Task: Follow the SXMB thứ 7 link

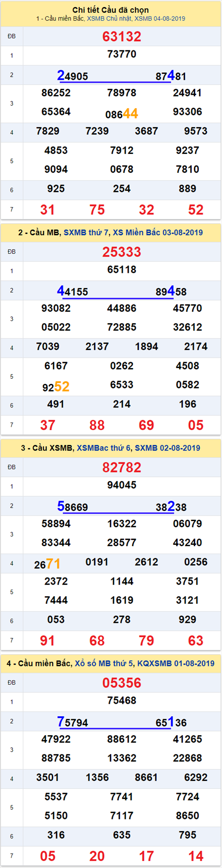Action: tap(85, 232)
